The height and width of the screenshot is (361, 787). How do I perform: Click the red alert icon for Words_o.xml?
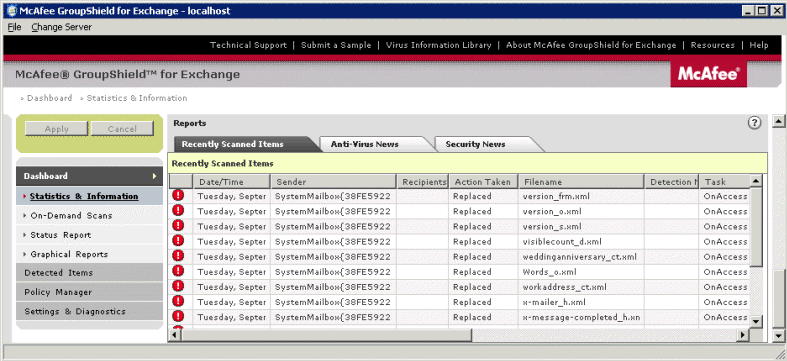point(178,271)
